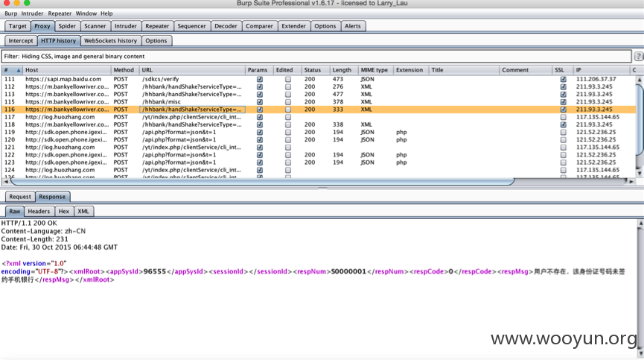This screenshot has height=360, width=644.
Task: Show the Response tab
Action: pyautogui.click(x=52, y=197)
